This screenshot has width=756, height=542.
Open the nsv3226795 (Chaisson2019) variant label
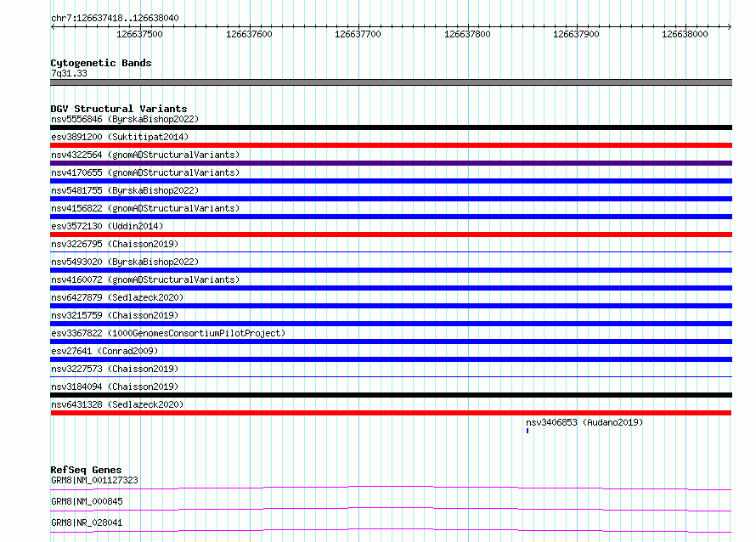115,244
